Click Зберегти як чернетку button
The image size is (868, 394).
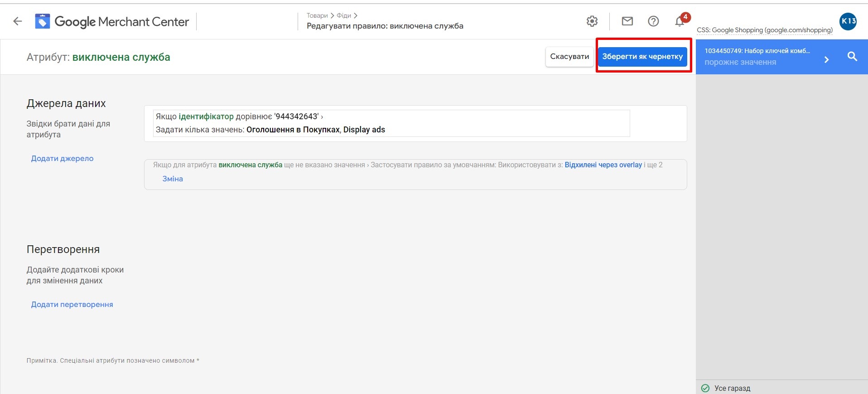pos(642,57)
